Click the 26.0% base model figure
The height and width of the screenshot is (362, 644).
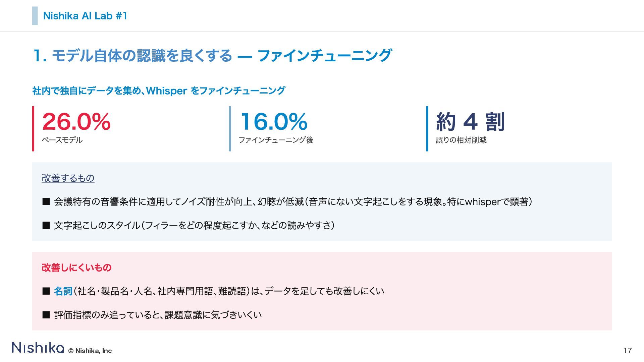tap(76, 121)
